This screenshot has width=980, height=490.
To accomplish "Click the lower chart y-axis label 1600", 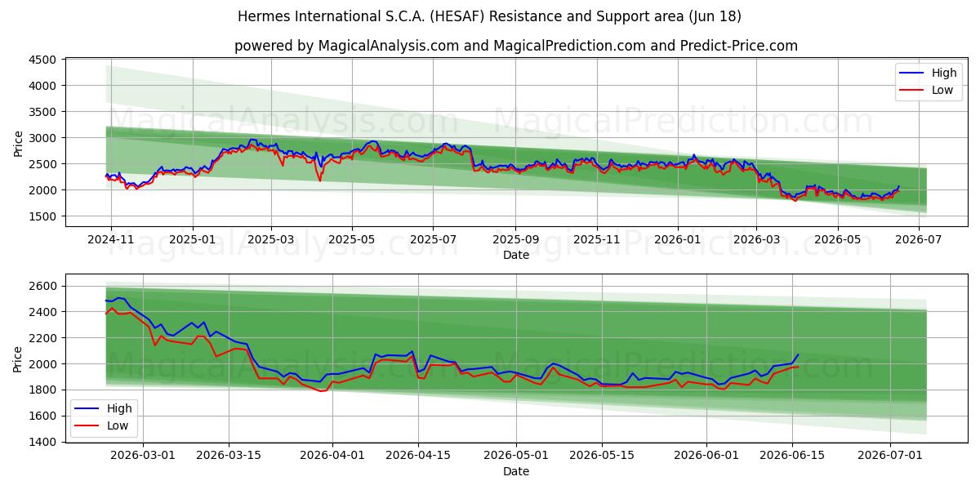I will point(42,416).
